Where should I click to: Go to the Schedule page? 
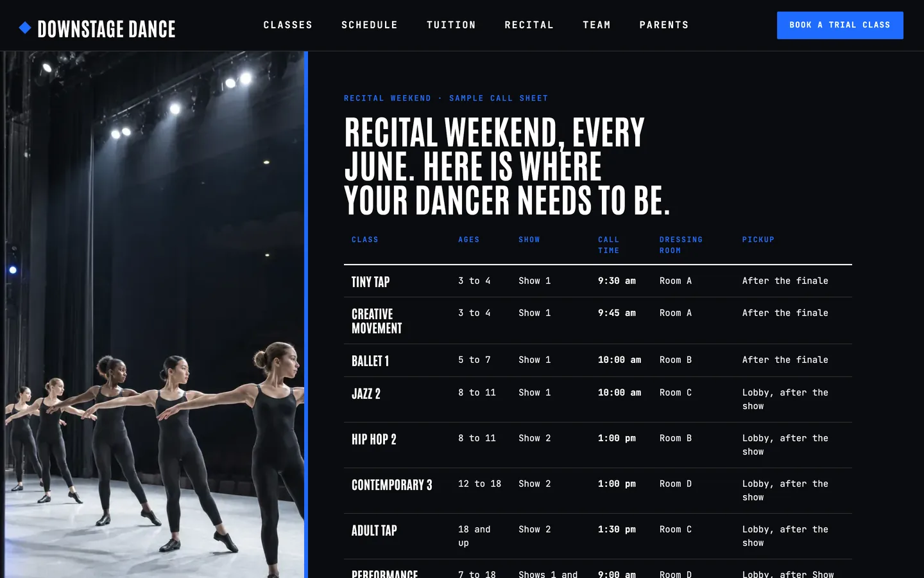(x=370, y=25)
